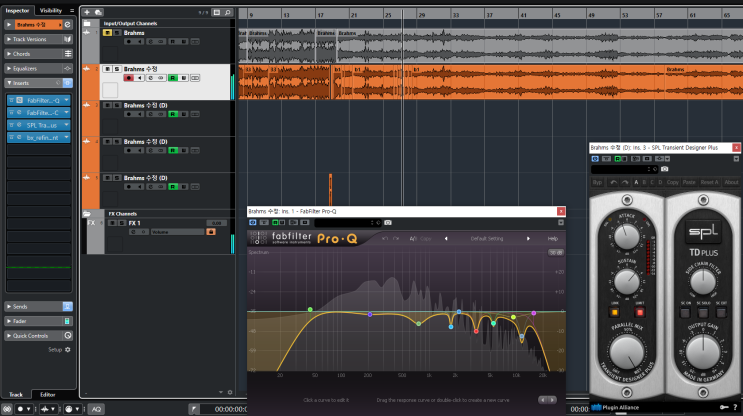
Task: Mute the Brahms track 1
Action: tap(108, 33)
